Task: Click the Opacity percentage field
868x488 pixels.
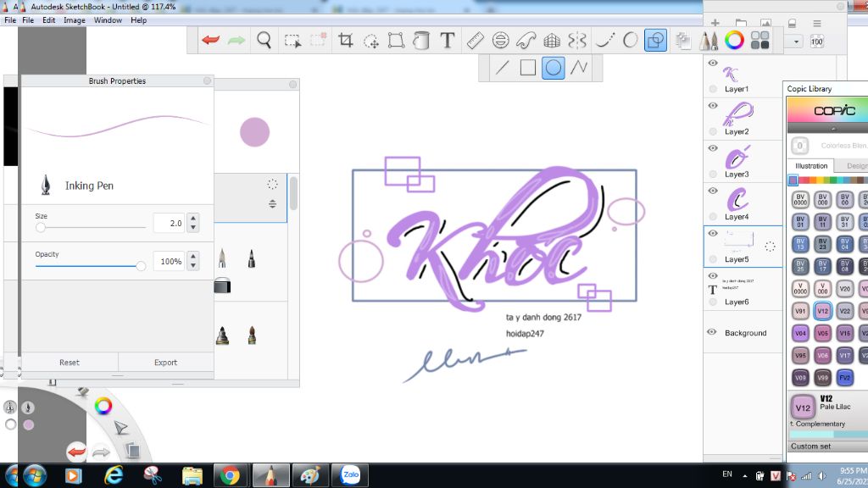Action: click(169, 261)
